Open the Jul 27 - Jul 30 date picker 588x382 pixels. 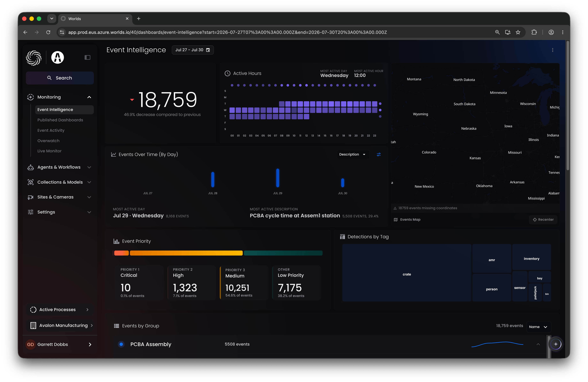click(193, 50)
